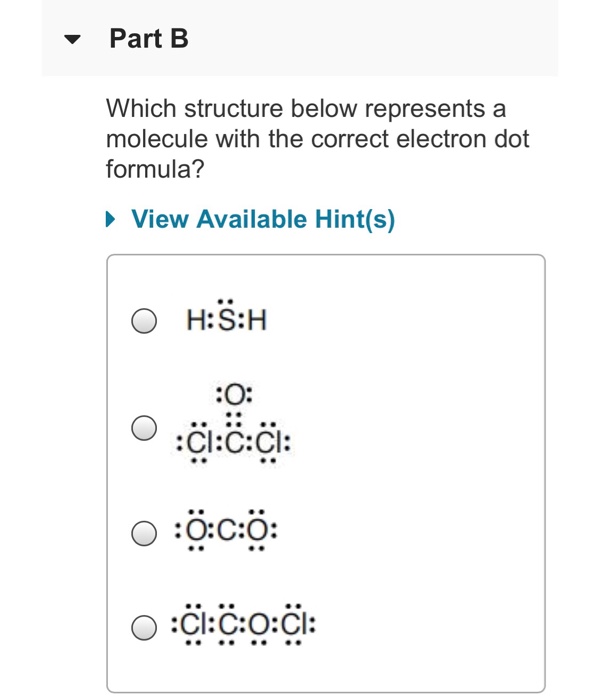The image size is (600, 700).
Task: Click the gray Part B header bar
Action: (300, 38)
